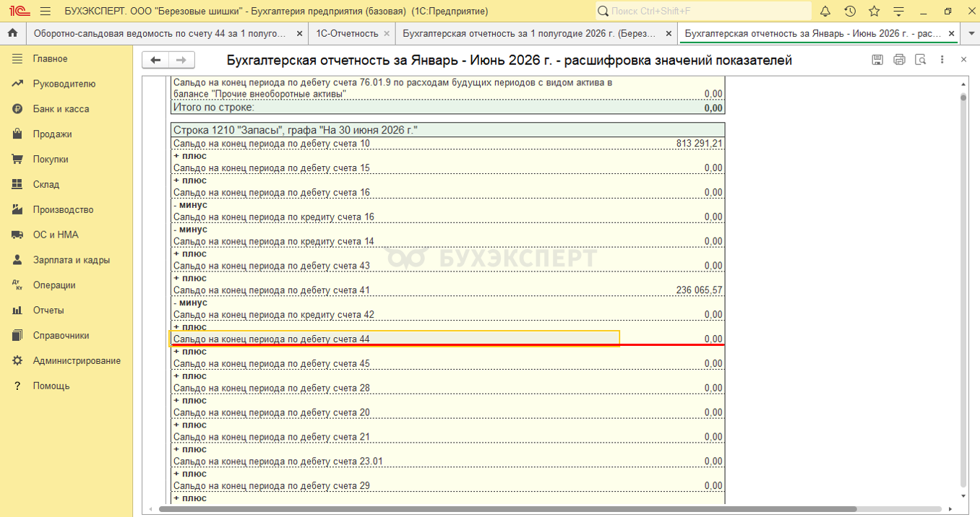
Task: Close the current report form
Action: 963,60
